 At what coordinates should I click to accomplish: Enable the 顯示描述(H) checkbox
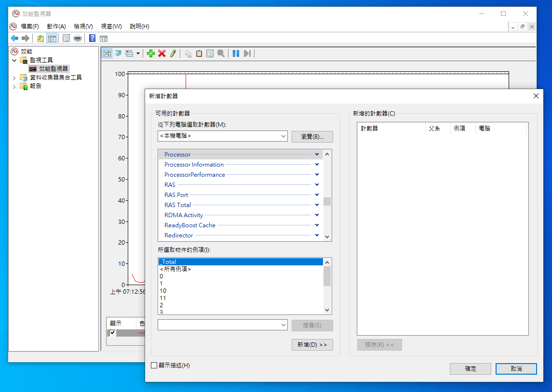[x=154, y=366]
